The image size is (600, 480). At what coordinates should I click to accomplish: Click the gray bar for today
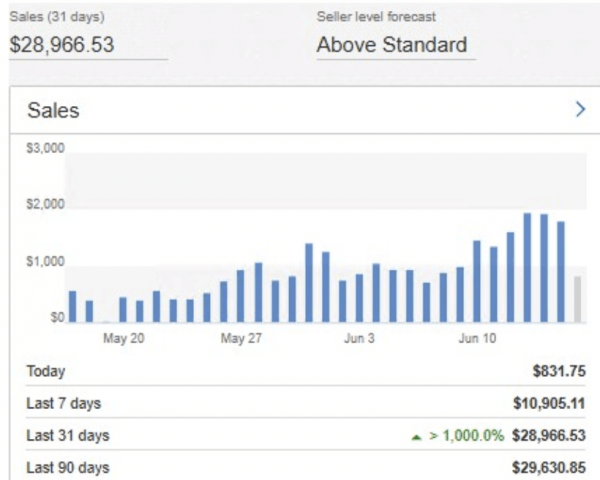pos(578,300)
